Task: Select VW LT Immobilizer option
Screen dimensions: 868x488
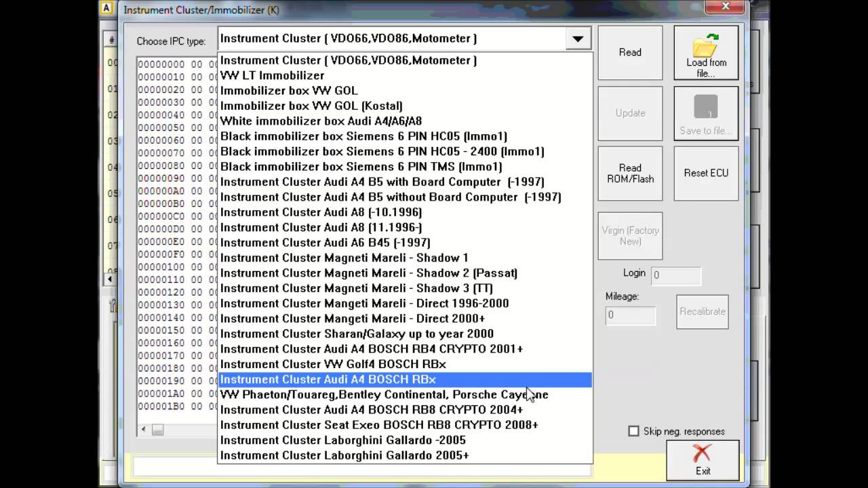Action: 405,75
